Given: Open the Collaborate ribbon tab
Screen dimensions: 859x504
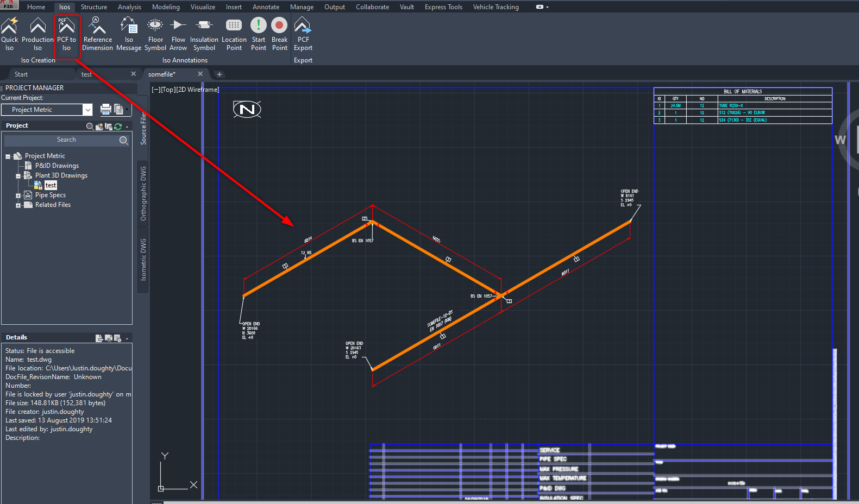Looking at the screenshot, I should pos(372,7).
